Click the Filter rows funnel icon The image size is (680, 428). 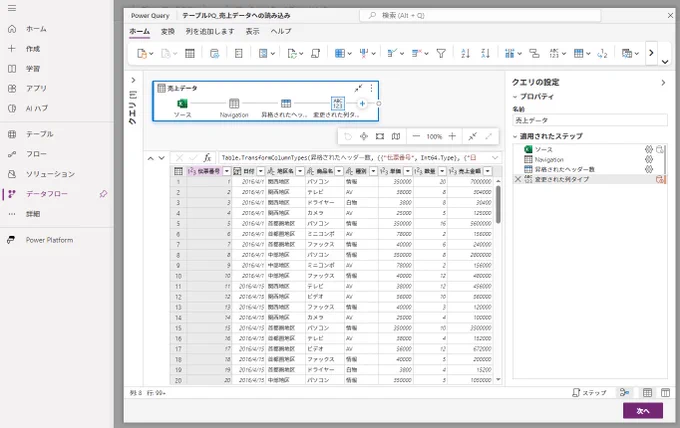point(441,53)
